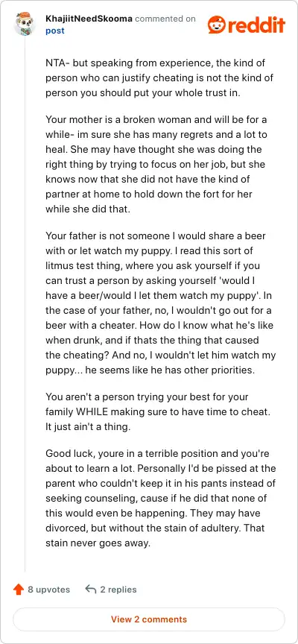The height and width of the screenshot is (644, 298).
Task: Click the reddit wordmark text
Action: pyautogui.click(x=255, y=25)
